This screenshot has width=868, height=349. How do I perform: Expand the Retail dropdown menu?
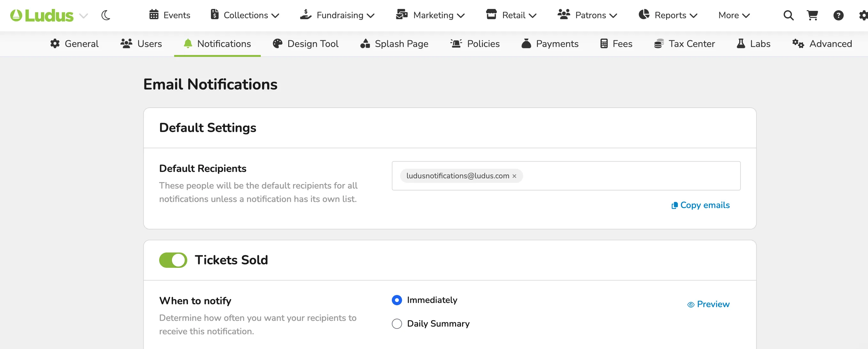coord(532,15)
